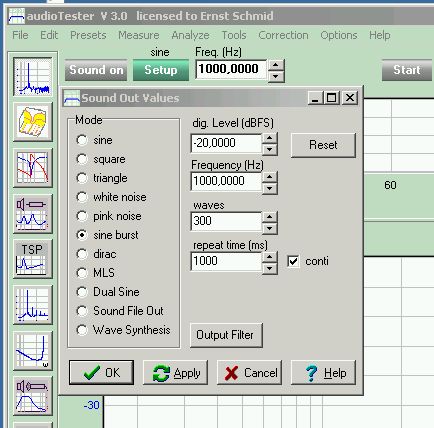Screen dimensions: 434x428
Task: Increase dialog Frequency (Hz) with up arrow
Action: point(270,177)
